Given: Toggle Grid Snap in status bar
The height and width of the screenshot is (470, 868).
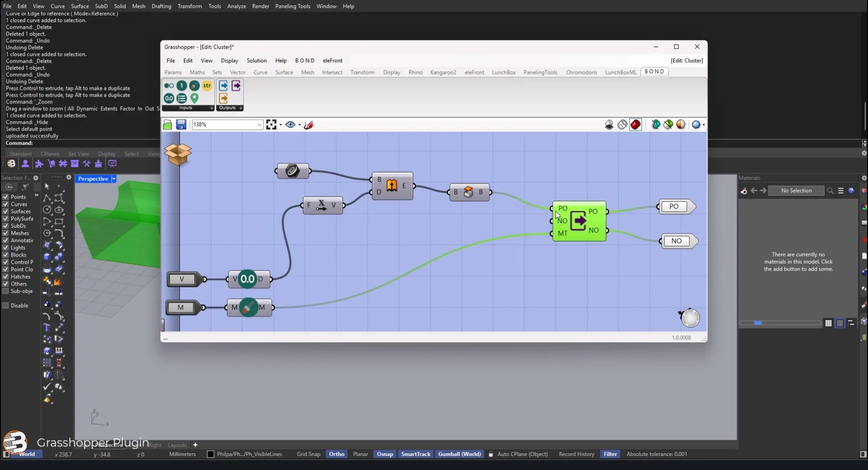Looking at the screenshot, I should [x=309, y=454].
